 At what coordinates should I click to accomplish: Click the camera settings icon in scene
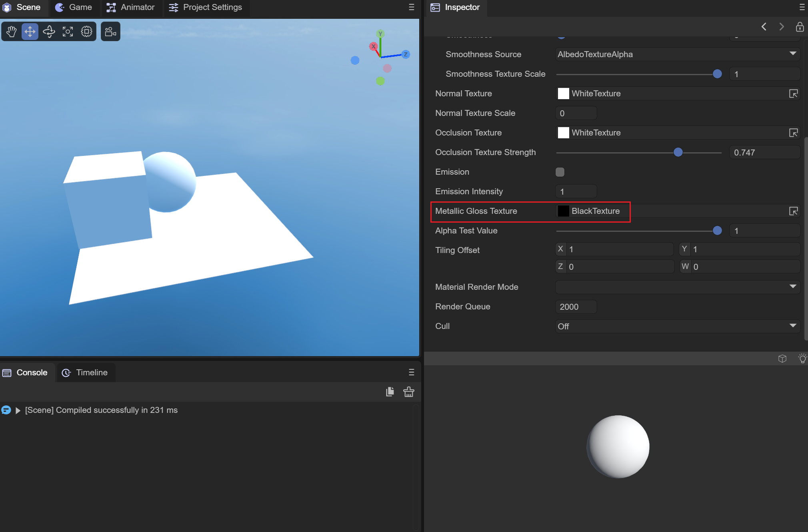(110, 31)
